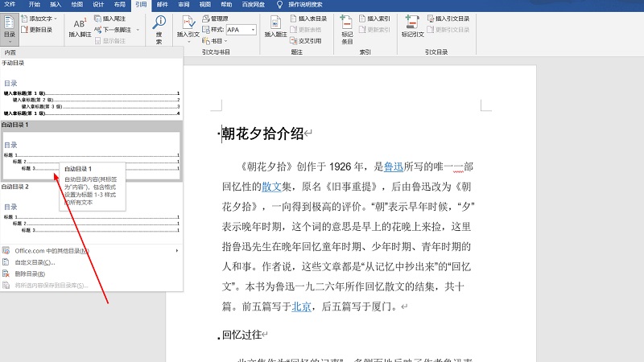
Task: Expand Office.com 中的其他目录 submenu
Action: pyautogui.click(x=91, y=251)
